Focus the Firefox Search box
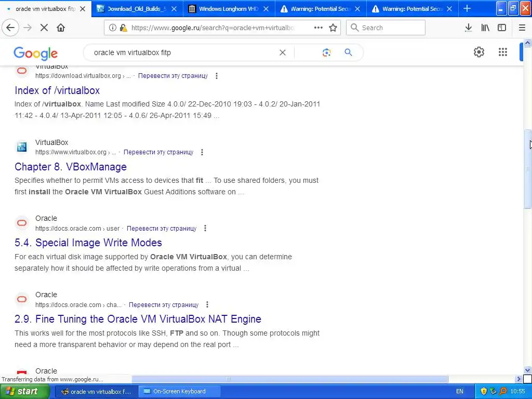532x399 pixels. [385, 28]
